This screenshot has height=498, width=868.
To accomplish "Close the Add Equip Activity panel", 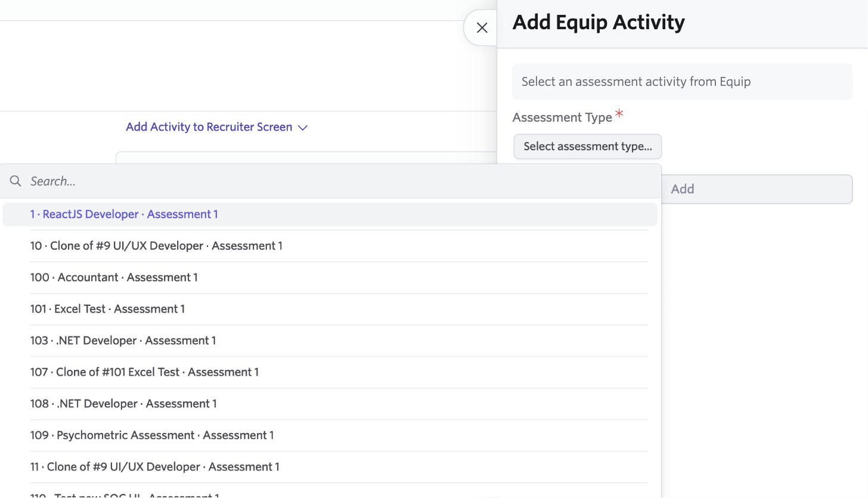I will click(x=482, y=27).
